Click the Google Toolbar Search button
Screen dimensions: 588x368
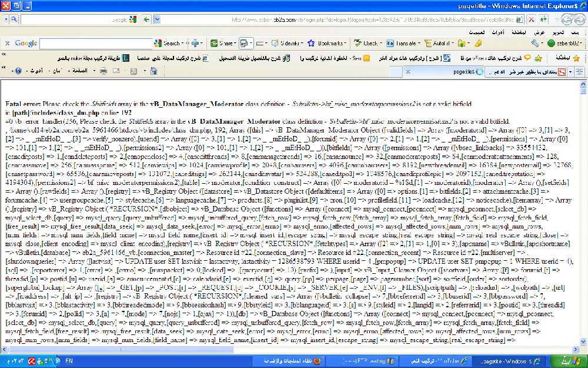coord(168,43)
